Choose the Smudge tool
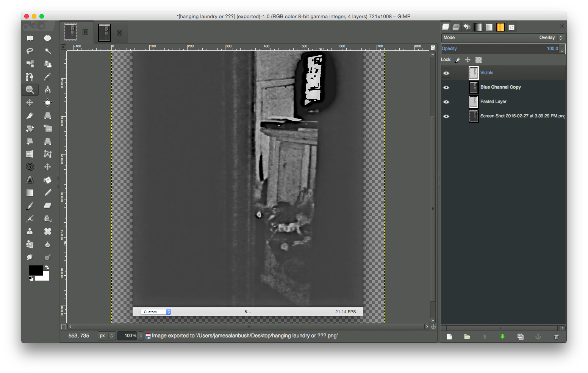The height and width of the screenshot is (373, 588). [30, 257]
